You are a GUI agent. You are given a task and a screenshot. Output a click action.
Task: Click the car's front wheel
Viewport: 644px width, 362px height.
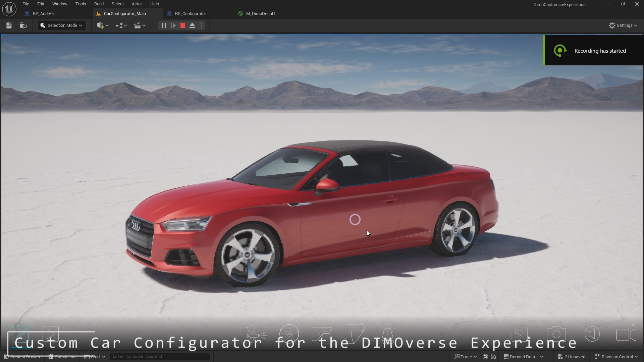click(248, 255)
